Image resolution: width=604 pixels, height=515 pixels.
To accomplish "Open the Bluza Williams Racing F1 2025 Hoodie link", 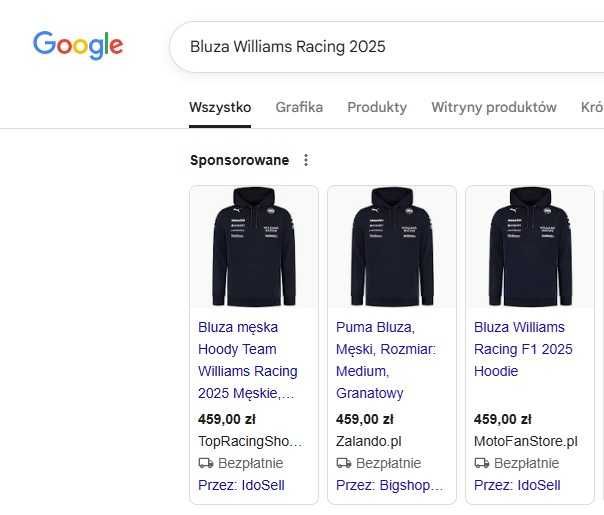I will pos(523,349).
